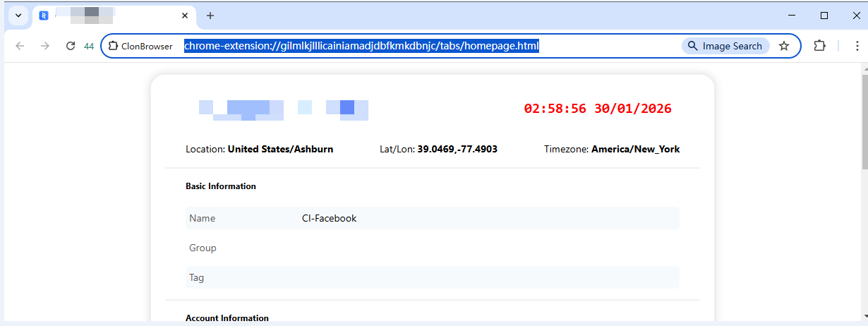Screen dimensions: 868x326
Task: Click the Name row label
Action: pos(202,219)
